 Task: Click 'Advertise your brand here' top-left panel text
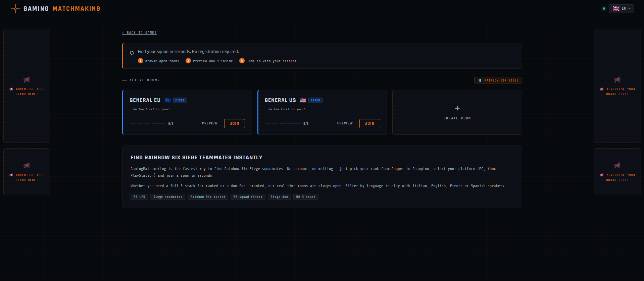click(x=27, y=92)
